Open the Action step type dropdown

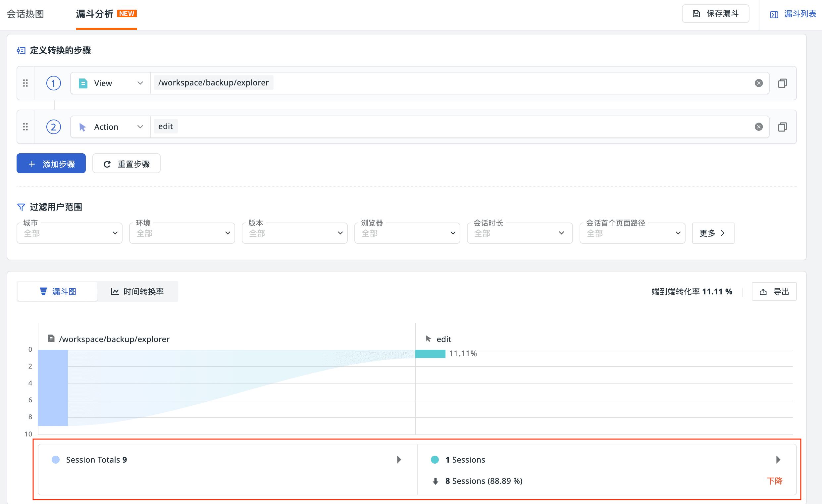coord(110,127)
